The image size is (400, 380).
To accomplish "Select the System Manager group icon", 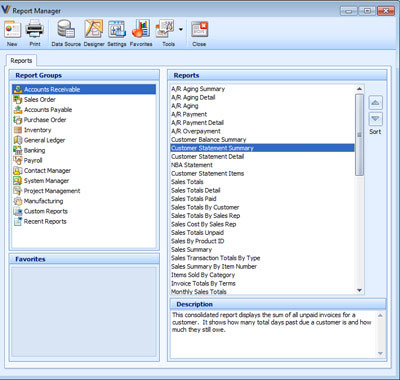I will (18, 181).
